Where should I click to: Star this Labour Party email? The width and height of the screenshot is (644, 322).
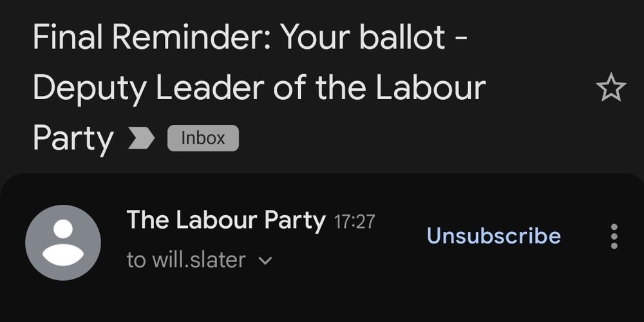tap(611, 88)
